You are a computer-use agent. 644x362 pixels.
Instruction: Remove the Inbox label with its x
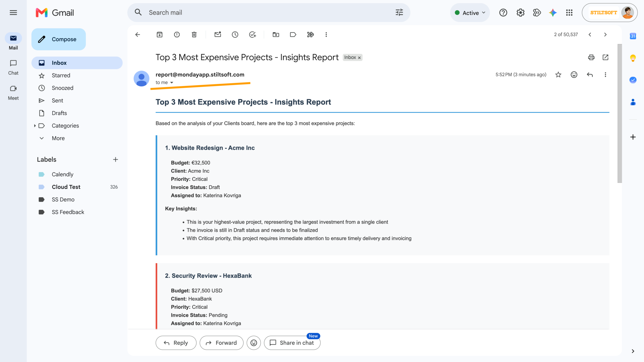pos(359,58)
